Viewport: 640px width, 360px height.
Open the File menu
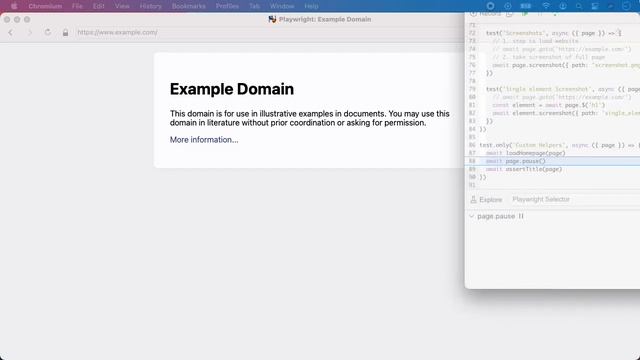[x=77, y=6]
